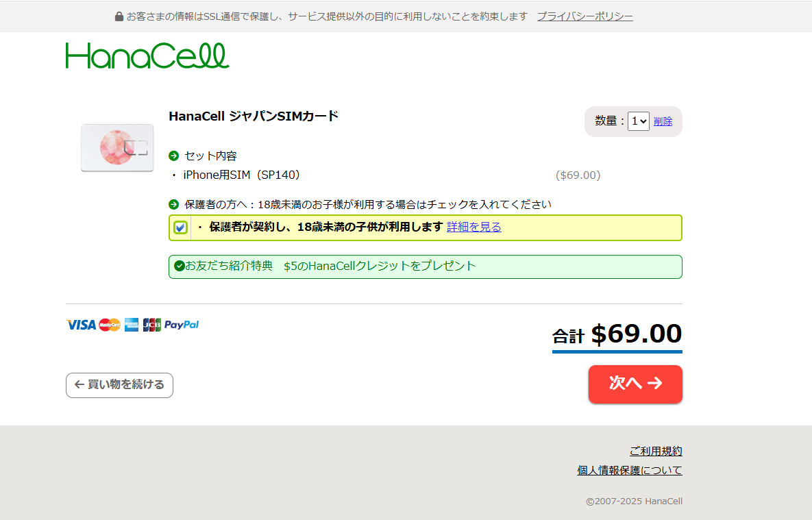Click the MasterCard payment logo
Viewport: 812px width, 520px height.
(109, 325)
